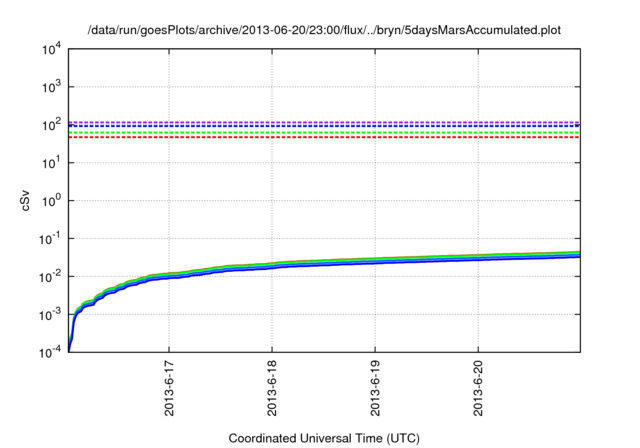Click the y-axis tick label 10^2

tap(52, 124)
